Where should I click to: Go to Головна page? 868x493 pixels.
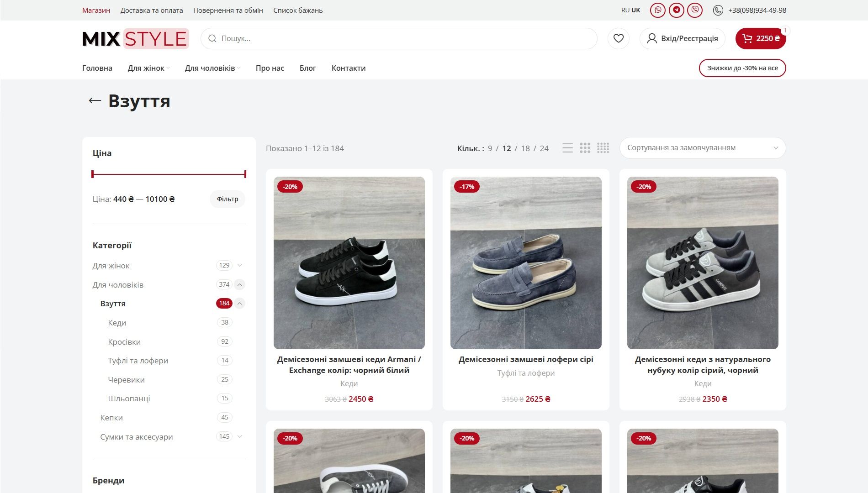[x=97, y=68]
